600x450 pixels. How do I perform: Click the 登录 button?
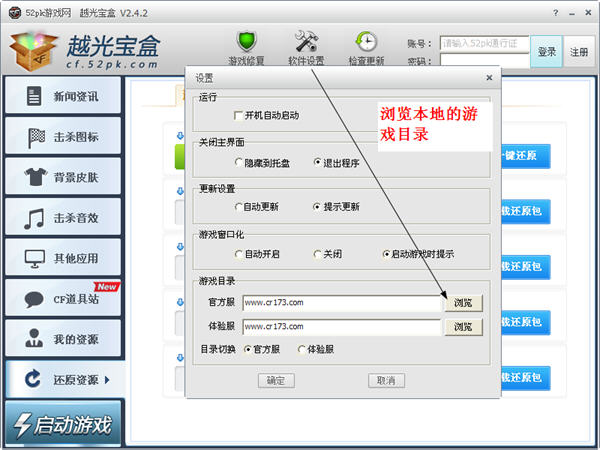coord(546,52)
